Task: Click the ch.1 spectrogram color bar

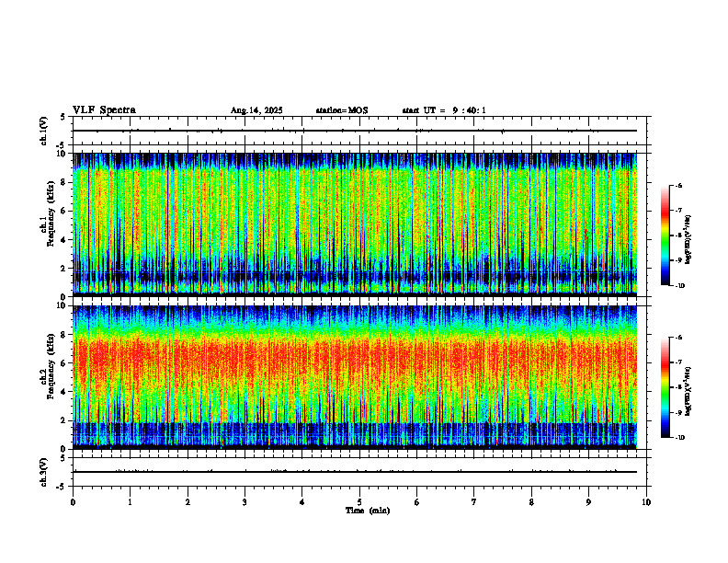Action: coord(665,236)
